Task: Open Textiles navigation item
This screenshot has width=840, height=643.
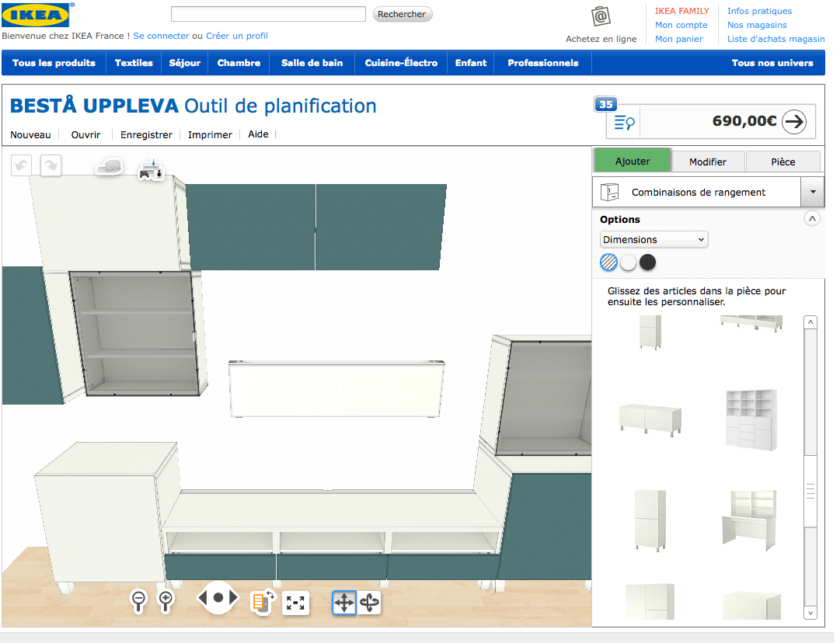Action: point(134,63)
